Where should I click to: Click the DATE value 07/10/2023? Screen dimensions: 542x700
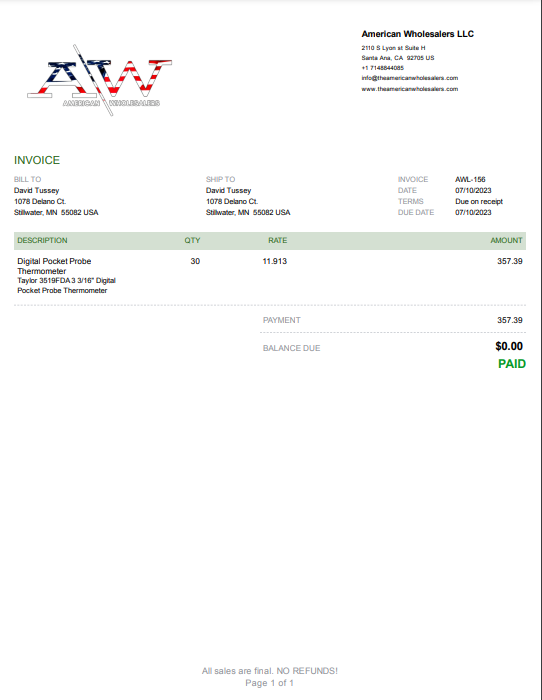point(473,191)
